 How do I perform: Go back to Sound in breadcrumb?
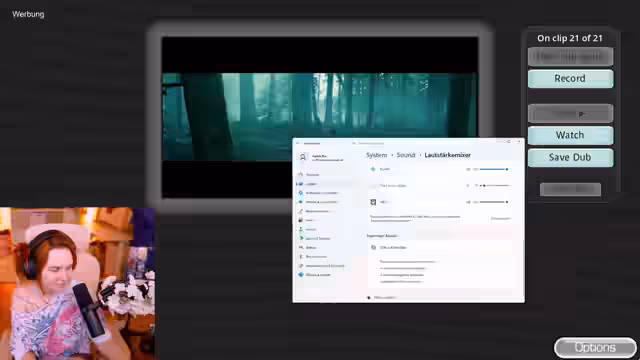406,155
